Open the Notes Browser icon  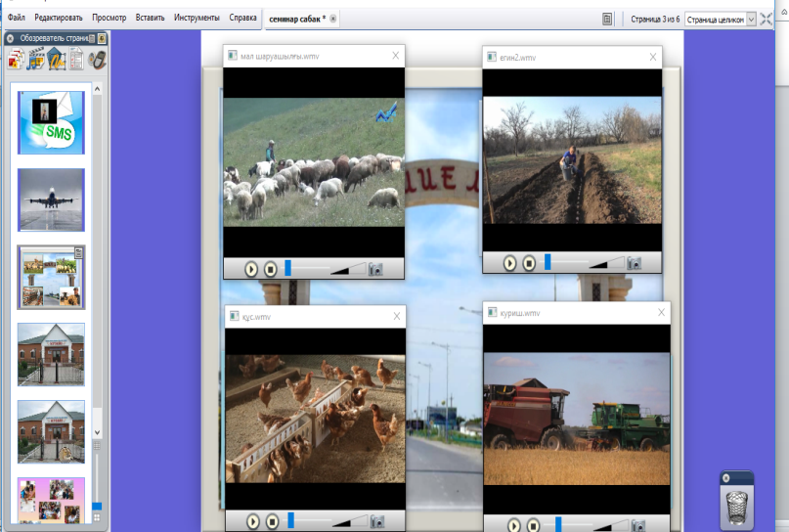pos(76,59)
